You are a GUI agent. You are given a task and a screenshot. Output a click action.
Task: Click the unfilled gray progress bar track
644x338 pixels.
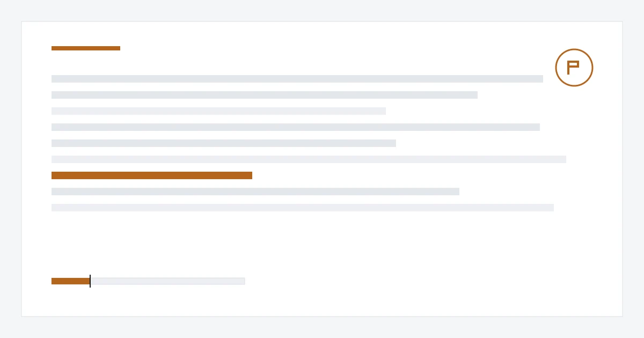pyautogui.click(x=167, y=281)
